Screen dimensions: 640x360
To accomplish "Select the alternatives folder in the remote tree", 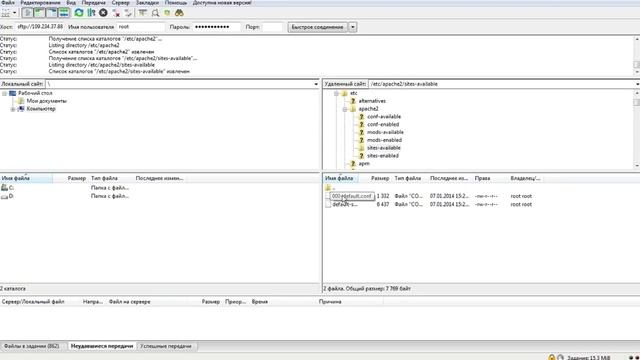I will tap(372, 101).
